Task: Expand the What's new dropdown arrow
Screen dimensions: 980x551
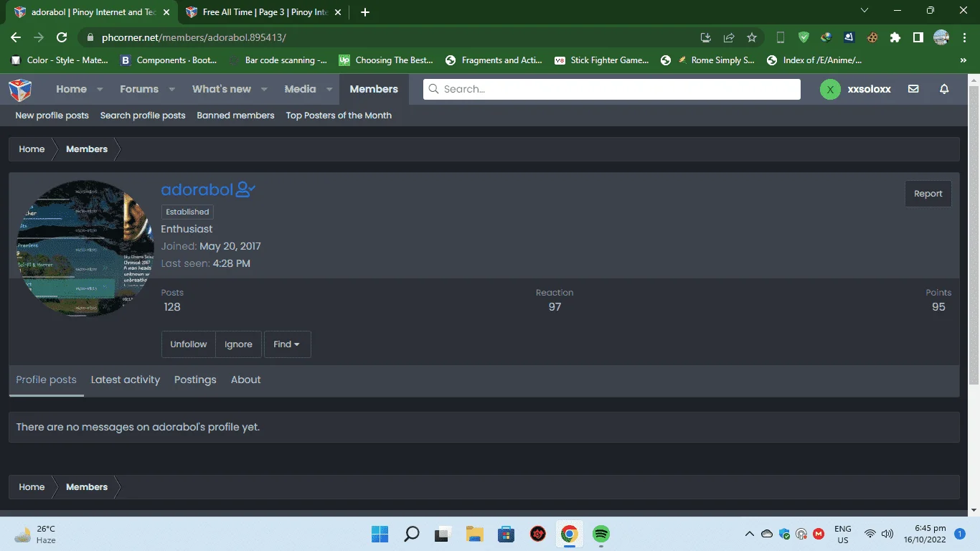Action: [264, 90]
